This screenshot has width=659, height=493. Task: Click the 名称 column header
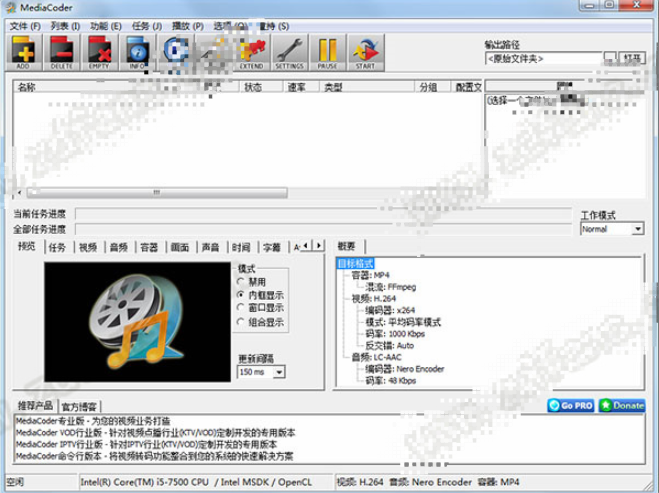(x=26, y=87)
